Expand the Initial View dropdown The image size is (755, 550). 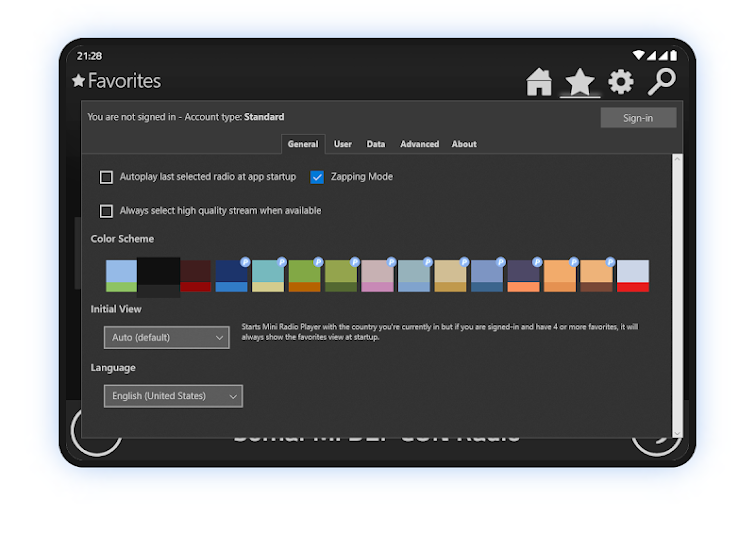[166, 338]
